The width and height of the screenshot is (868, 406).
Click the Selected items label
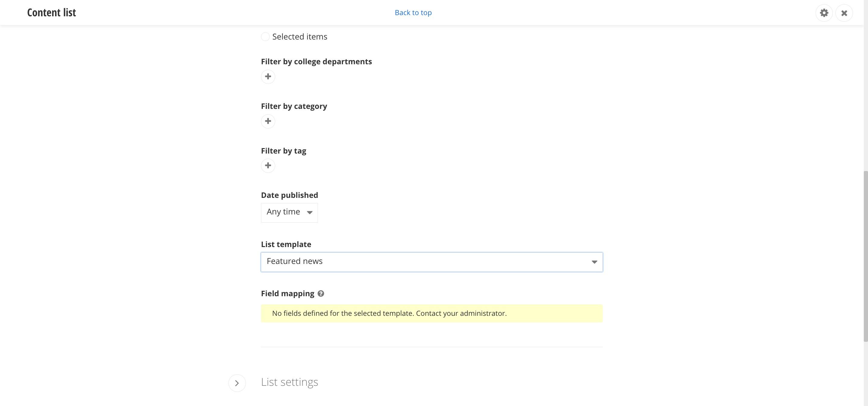pos(300,36)
